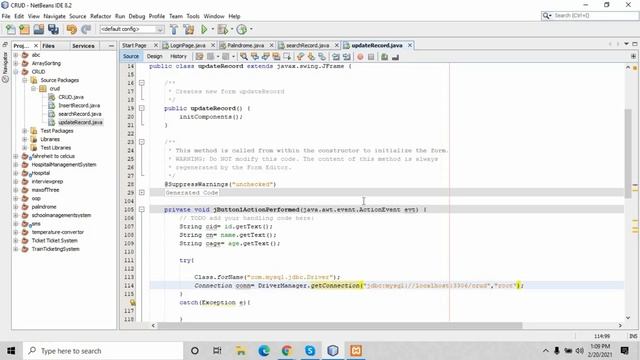The height and width of the screenshot is (360, 640).
Task: Click the Toggle Bookmark icon in editor toolbar
Action: click(x=322, y=57)
